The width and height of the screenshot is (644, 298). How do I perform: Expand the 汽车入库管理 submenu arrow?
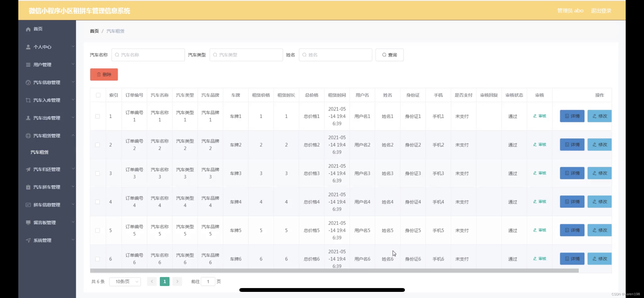73,100
